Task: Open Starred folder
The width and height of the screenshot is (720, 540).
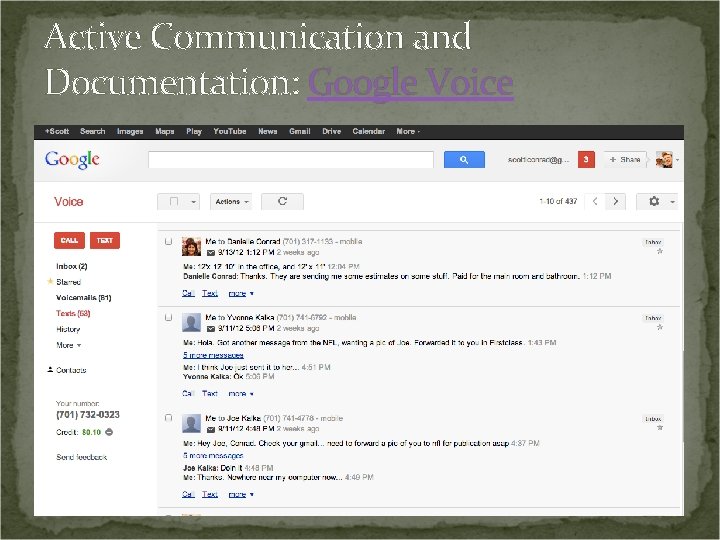Action: click(68, 282)
